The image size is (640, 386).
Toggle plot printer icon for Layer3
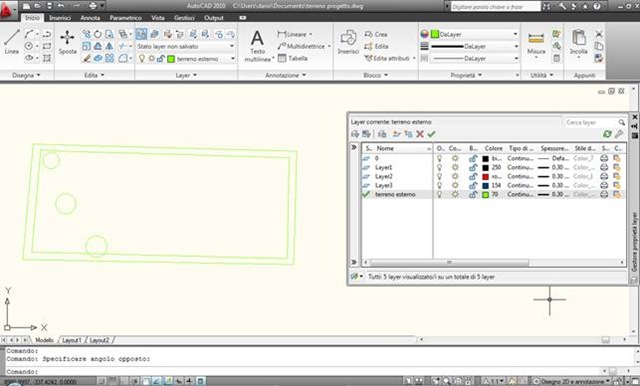(604, 185)
